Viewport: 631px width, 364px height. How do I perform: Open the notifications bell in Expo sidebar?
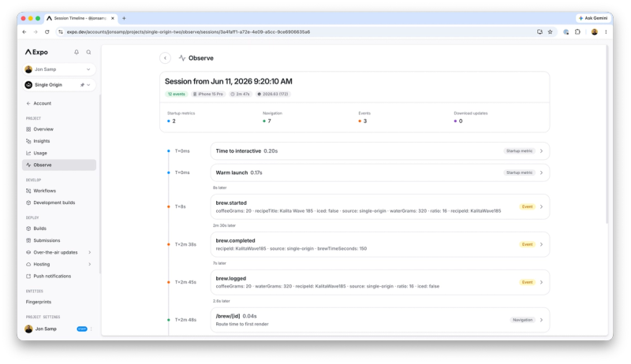point(77,52)
